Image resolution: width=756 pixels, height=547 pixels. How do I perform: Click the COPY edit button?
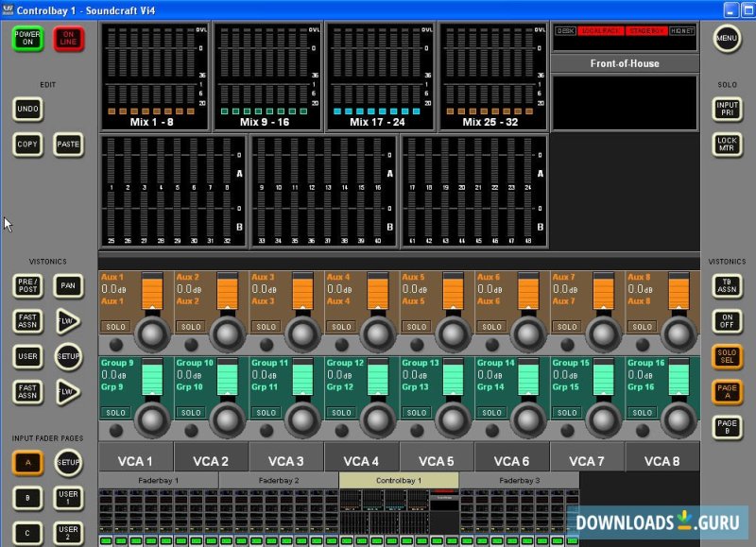[x=27, y=145]
